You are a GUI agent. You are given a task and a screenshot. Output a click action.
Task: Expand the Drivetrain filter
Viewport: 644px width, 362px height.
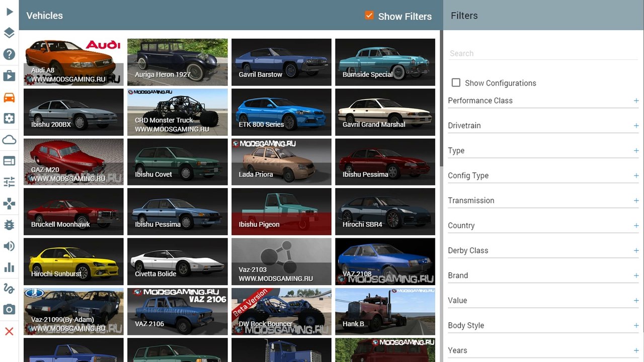[543, 126]
